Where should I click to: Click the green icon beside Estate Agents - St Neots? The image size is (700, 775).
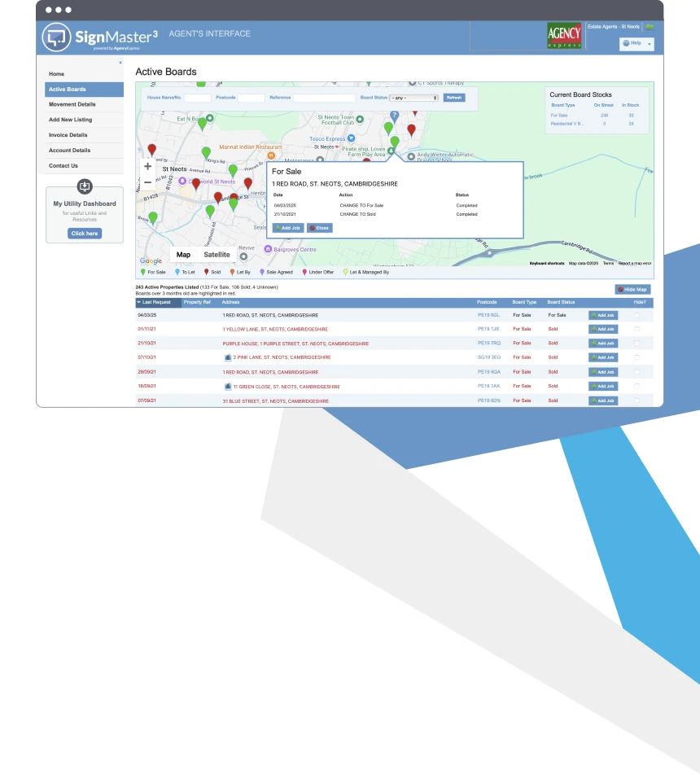pos(650,27)
